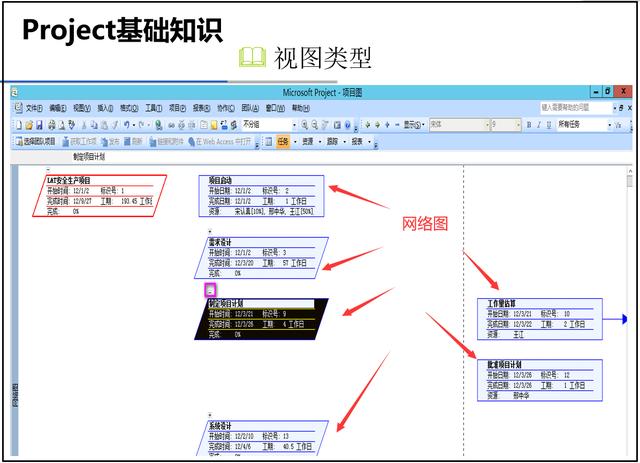Zoom out with the magnifier minus icon

[x=316, y=125]
